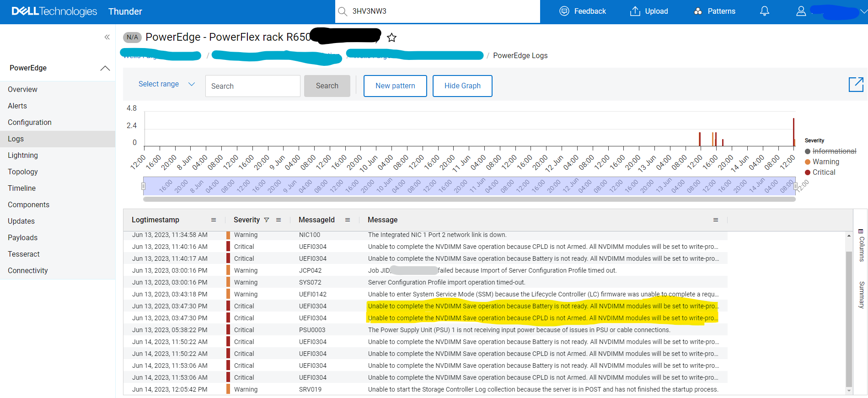Go to Topology in the sidebar
Image resolution: width=868 pixels, height=398 pixels.
coord(23,172)
